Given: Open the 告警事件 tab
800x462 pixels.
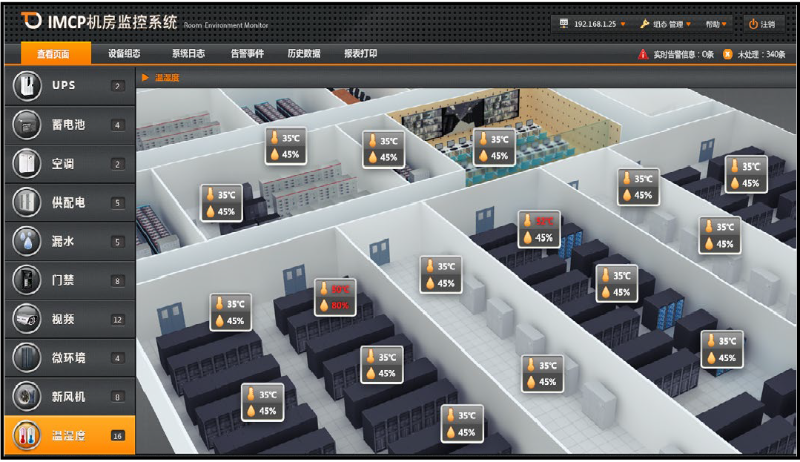Looking at the screenshot, I should pos(247,54).
